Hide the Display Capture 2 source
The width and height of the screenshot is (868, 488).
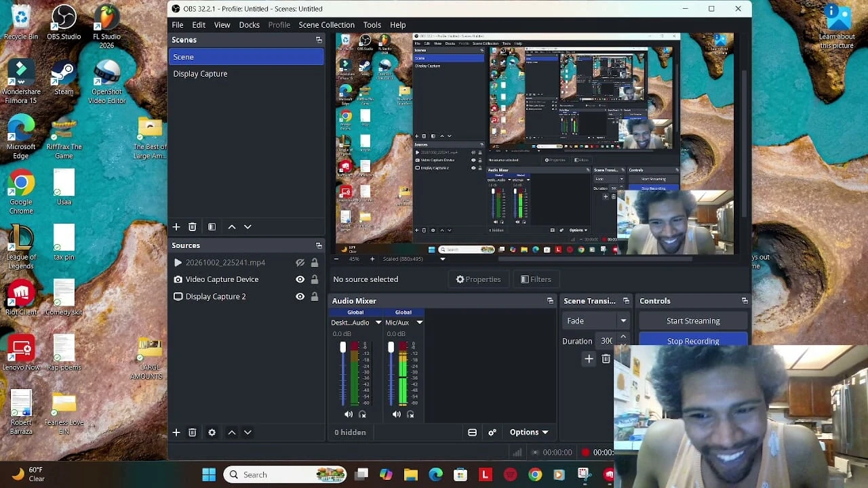pos(300,296)
